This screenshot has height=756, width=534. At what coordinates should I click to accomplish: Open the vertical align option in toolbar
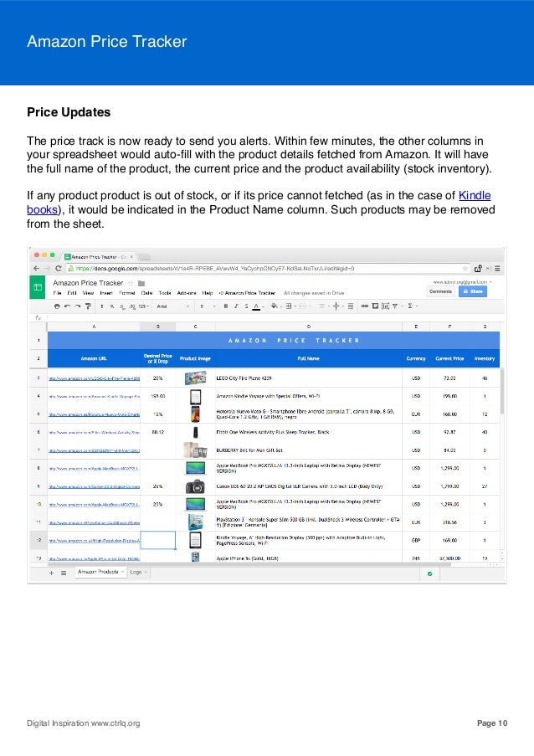(x=336, y=306)
